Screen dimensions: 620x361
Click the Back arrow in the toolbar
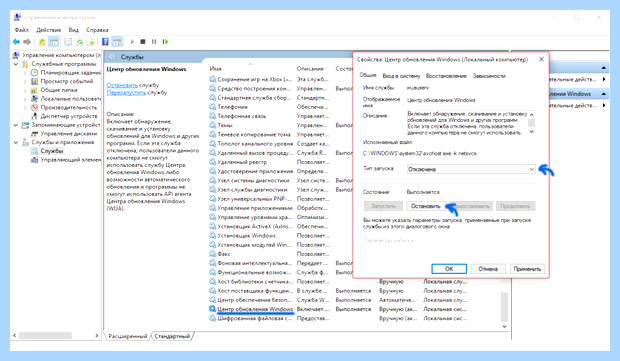click(x=16, y=42)
